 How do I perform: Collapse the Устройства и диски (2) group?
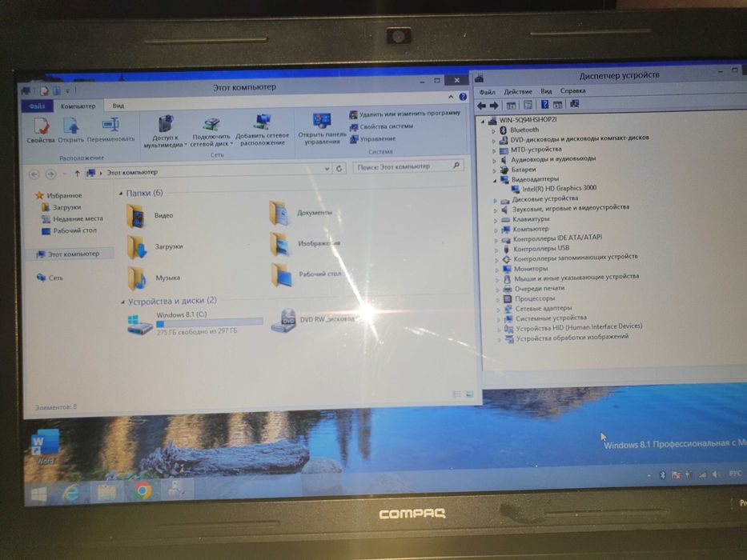click(123, 302)
